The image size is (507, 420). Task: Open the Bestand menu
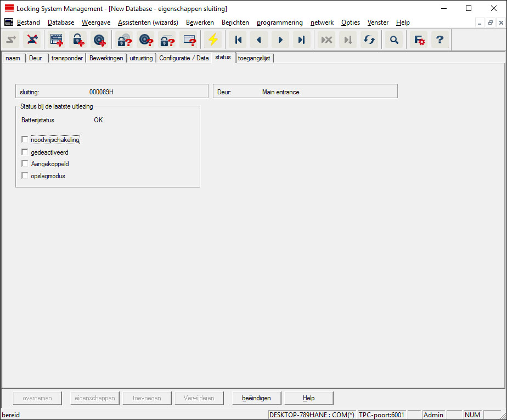point(28,22)
